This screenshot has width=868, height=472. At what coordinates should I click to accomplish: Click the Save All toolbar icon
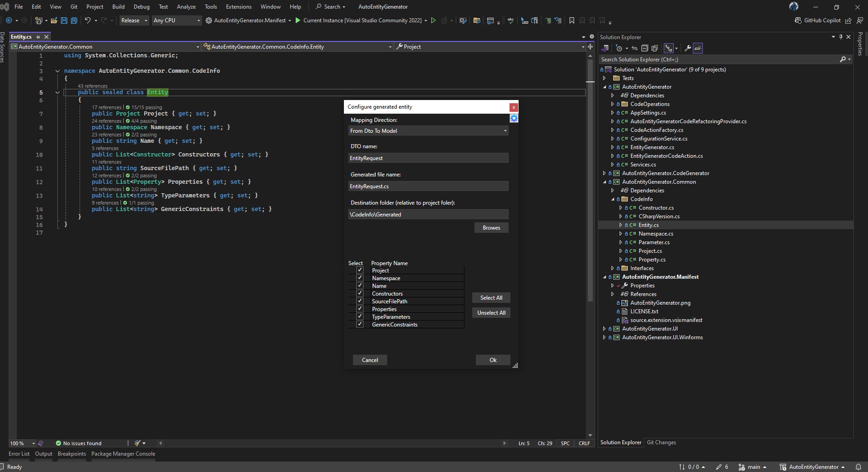point(74,20)
